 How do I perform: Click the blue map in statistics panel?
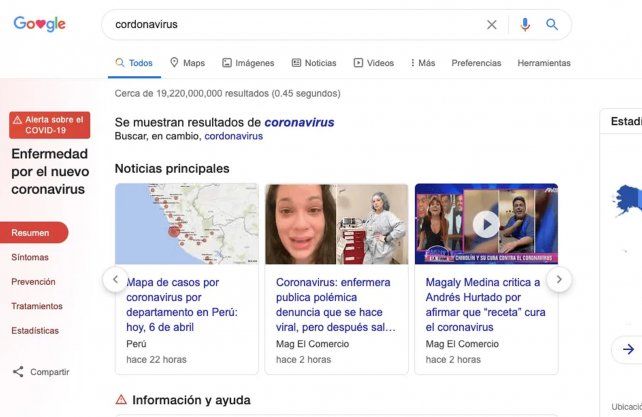[x=627, y=199]
